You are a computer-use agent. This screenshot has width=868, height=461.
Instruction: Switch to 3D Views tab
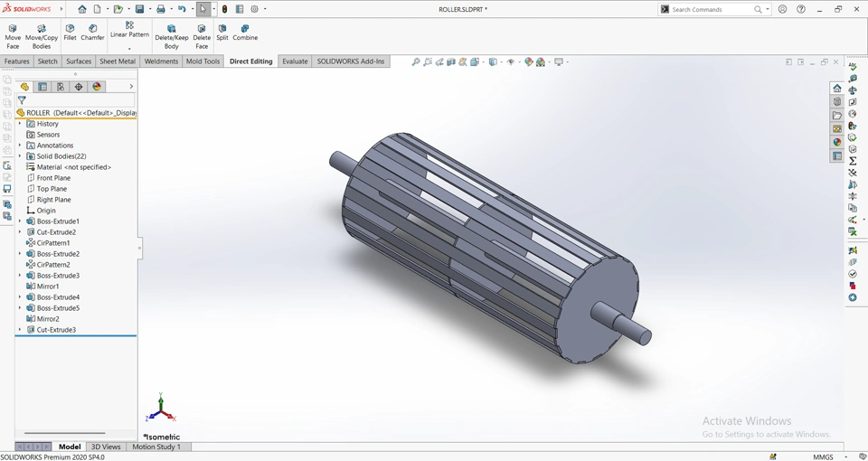(106, 447)
